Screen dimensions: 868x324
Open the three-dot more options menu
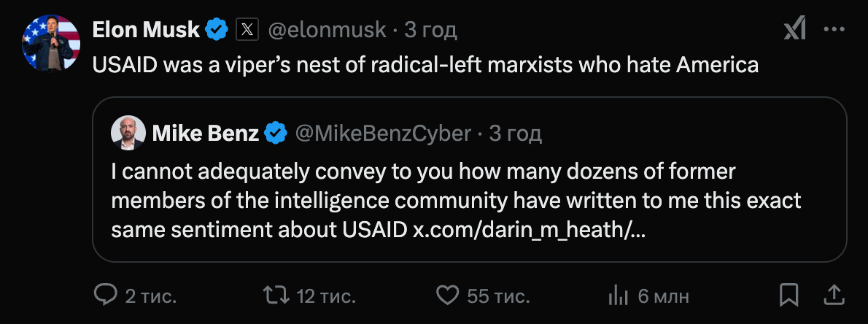tap(834, 30)
